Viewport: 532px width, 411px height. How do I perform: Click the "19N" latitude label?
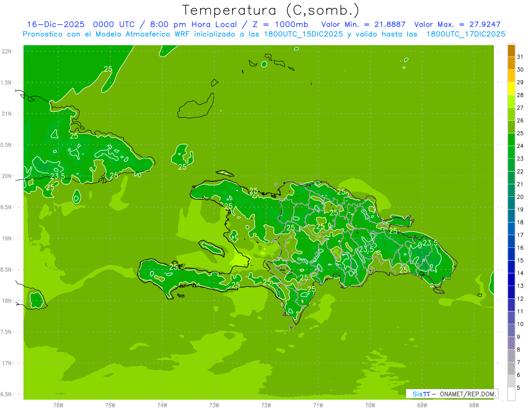8,239
